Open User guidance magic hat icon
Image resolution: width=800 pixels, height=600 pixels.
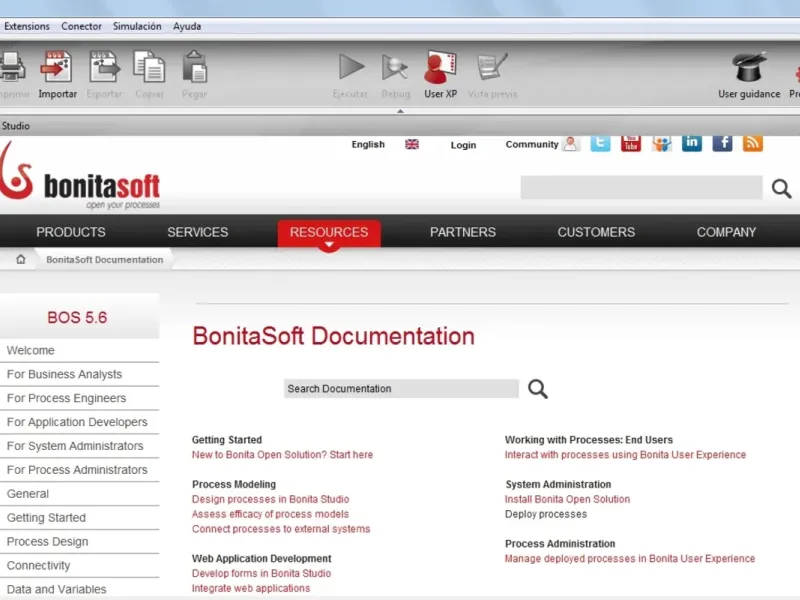[749, 67]
